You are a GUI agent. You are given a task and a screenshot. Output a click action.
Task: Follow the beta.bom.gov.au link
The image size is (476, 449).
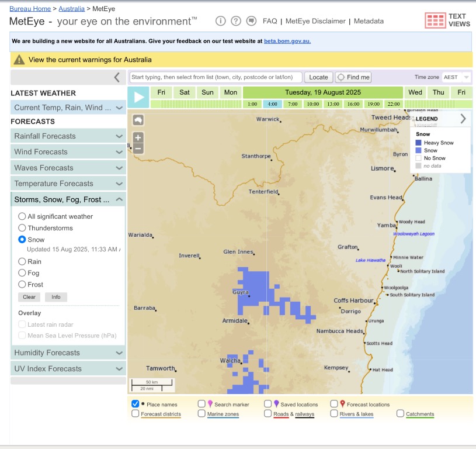click(x=287, y=41)
